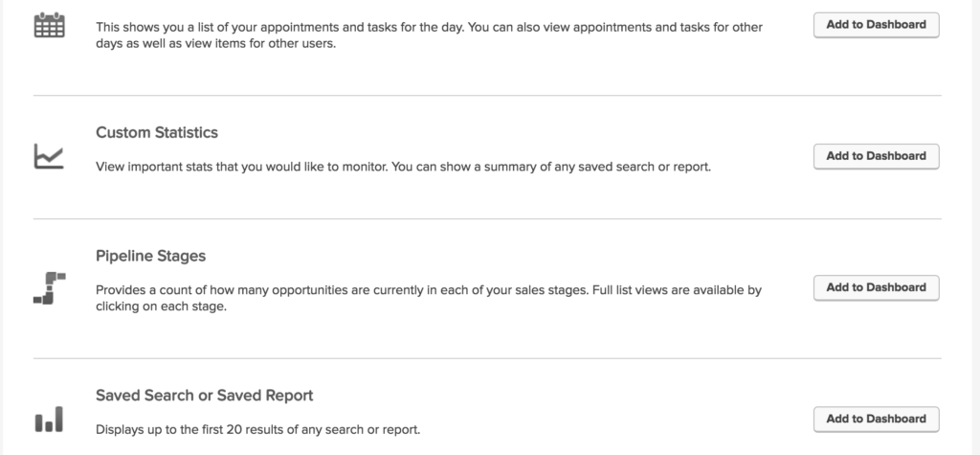Screen dimensions: 980x455
Task: Add Saved Search or Saved Report to the dashboard
Action: (876, 420)
